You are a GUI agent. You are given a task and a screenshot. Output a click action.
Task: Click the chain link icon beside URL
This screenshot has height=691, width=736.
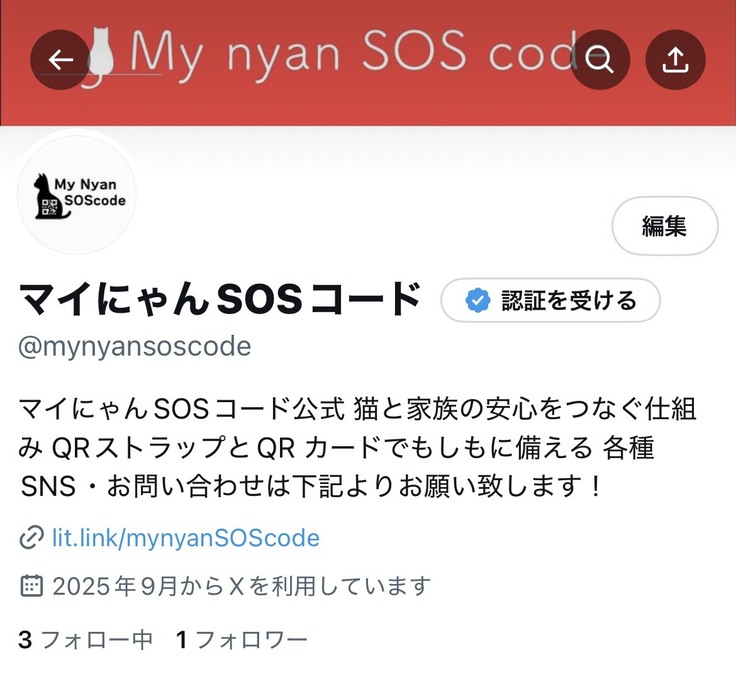click(x=32, y=537)
